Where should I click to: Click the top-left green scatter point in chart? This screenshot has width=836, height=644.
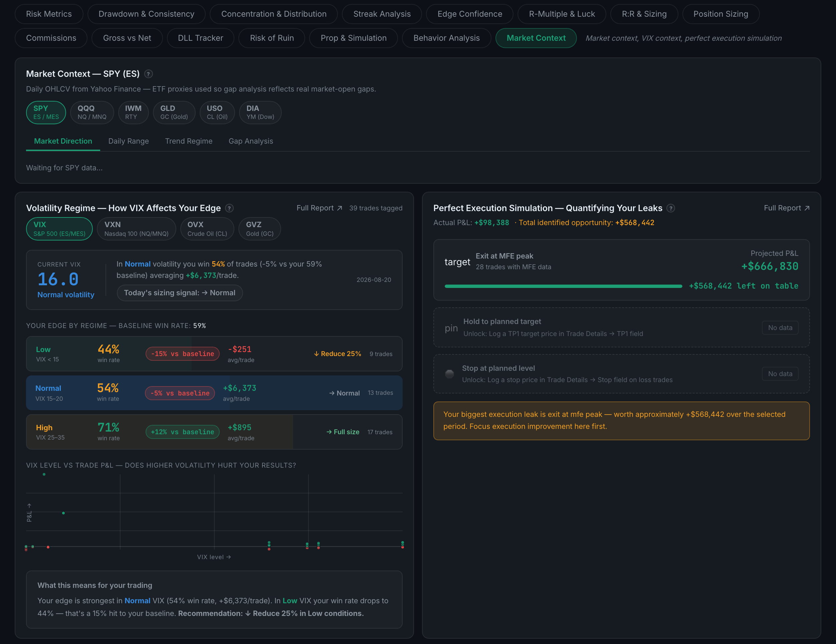click(44, 474)
